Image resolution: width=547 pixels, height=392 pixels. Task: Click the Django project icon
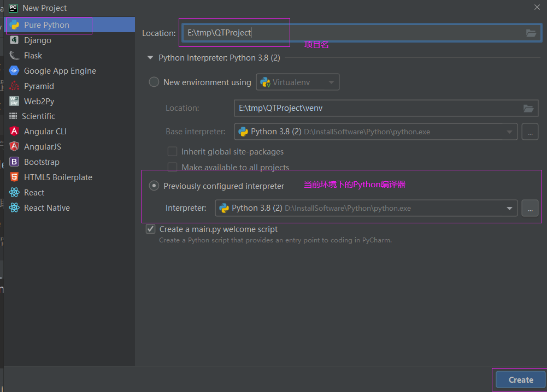pyautogui.click(x=14, y=40)
